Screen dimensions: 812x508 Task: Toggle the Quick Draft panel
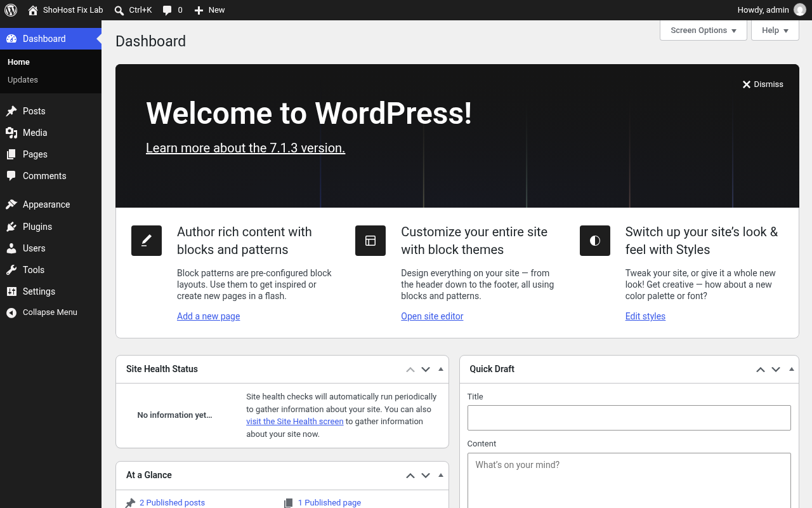click(791, 369)
